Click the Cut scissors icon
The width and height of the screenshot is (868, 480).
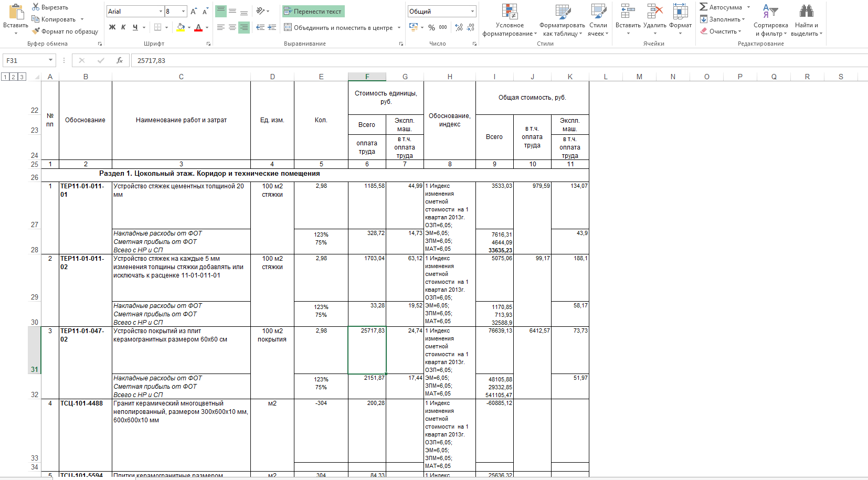36,7
